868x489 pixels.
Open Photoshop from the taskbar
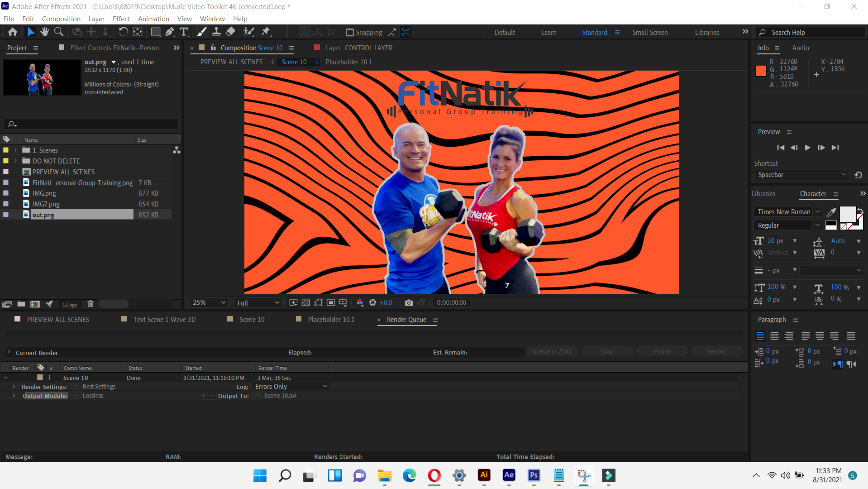point(534,475)
